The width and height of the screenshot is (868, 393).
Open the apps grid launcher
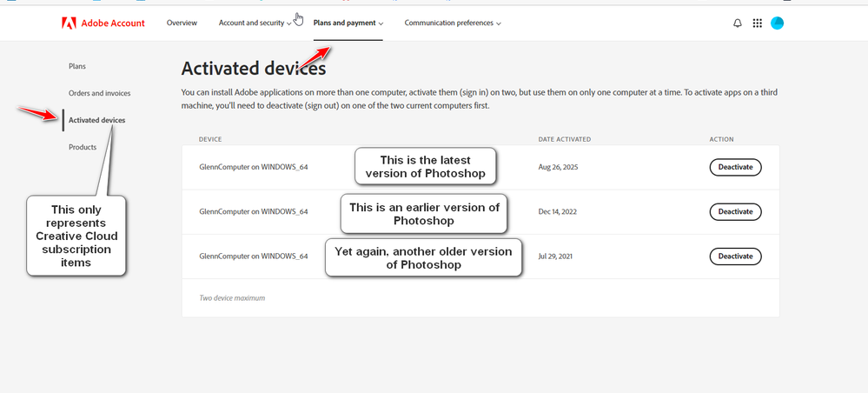point(758,23)
